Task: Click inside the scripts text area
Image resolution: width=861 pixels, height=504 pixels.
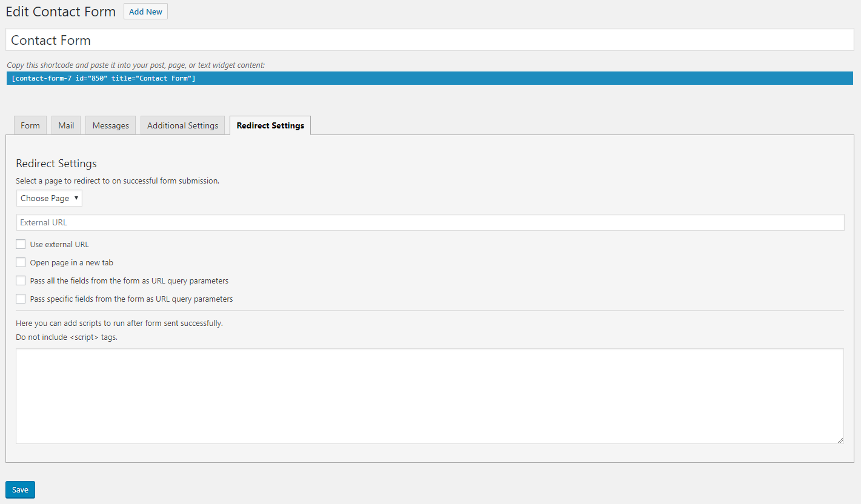Action: tap(430, 396)
